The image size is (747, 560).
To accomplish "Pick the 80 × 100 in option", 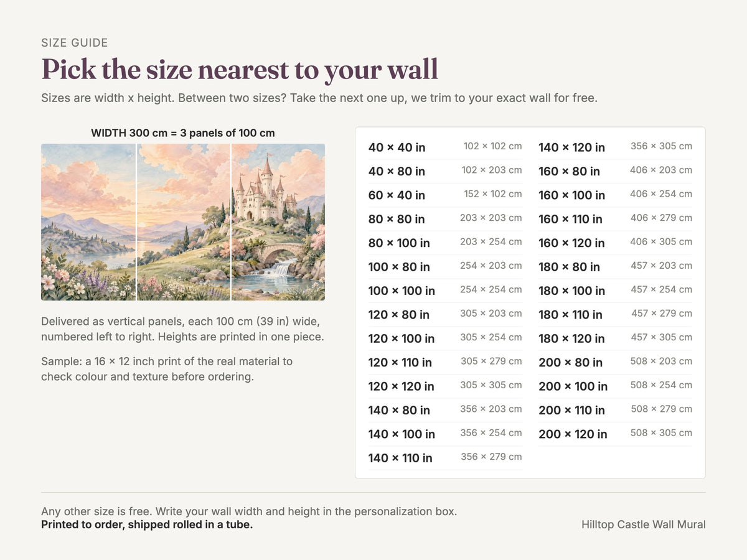I will 445,243.
